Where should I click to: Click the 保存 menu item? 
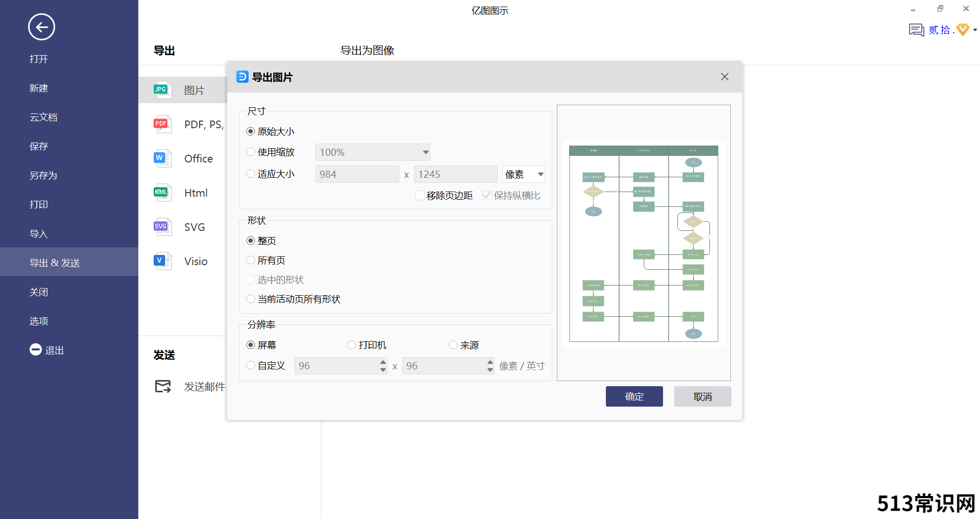coord(39,146)
